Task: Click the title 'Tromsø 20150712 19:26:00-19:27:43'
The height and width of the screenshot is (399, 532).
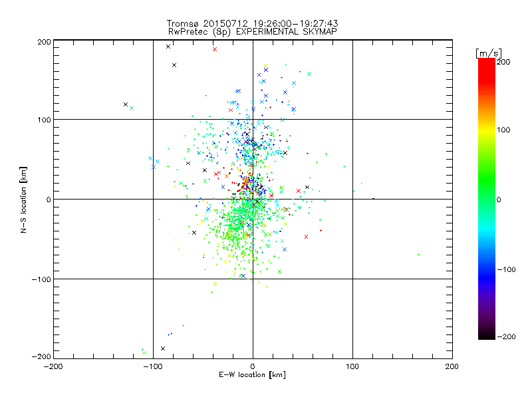Action: (253, 23)
